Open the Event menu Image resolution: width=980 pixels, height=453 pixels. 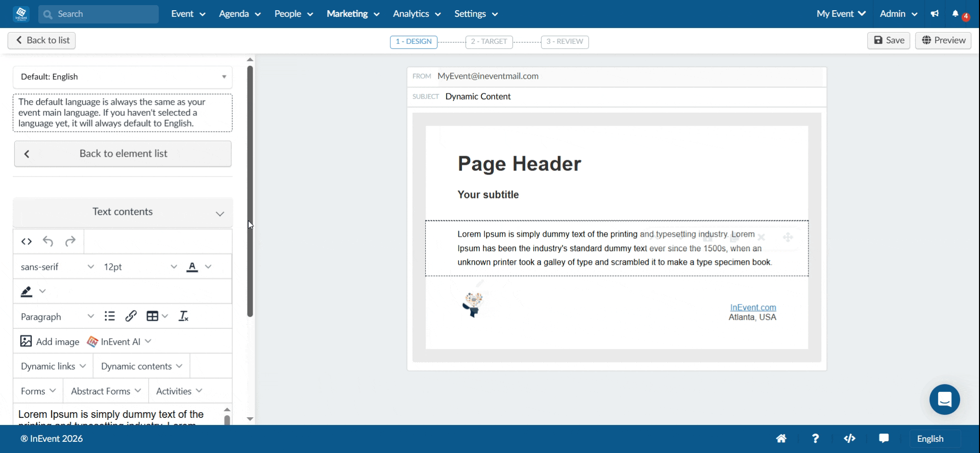188,14
